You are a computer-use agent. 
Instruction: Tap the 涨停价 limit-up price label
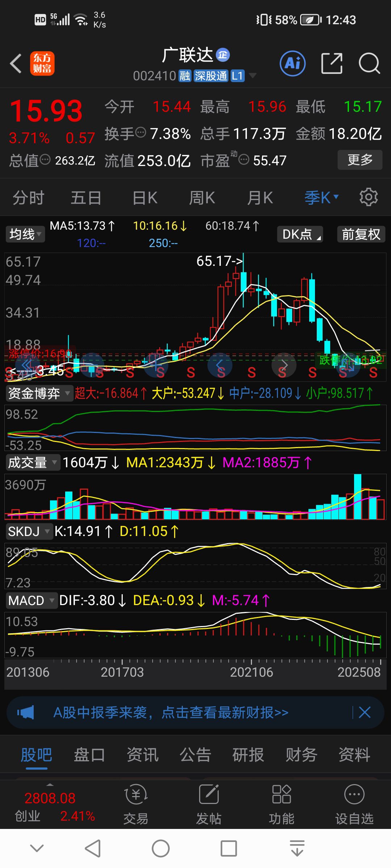tap(40, 353)
